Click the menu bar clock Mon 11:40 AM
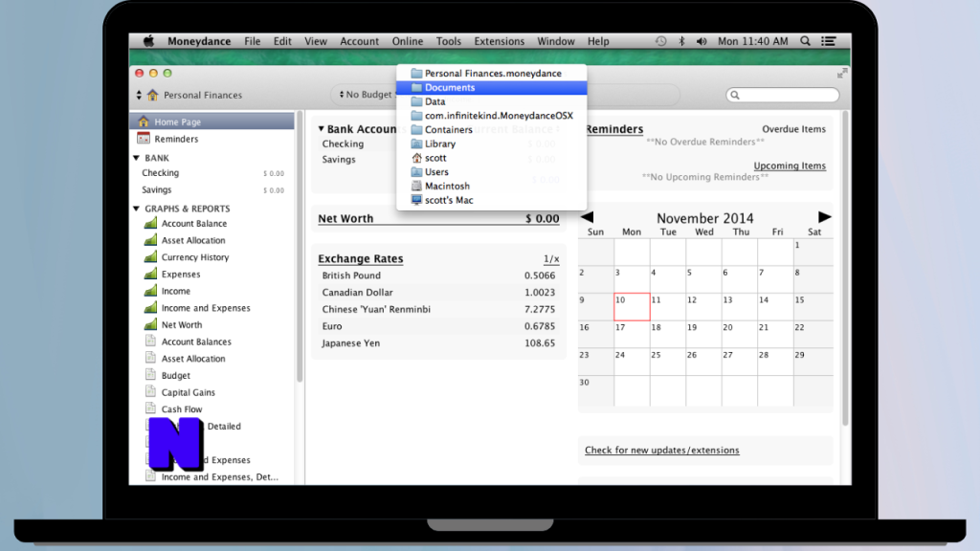 point(752,41)
